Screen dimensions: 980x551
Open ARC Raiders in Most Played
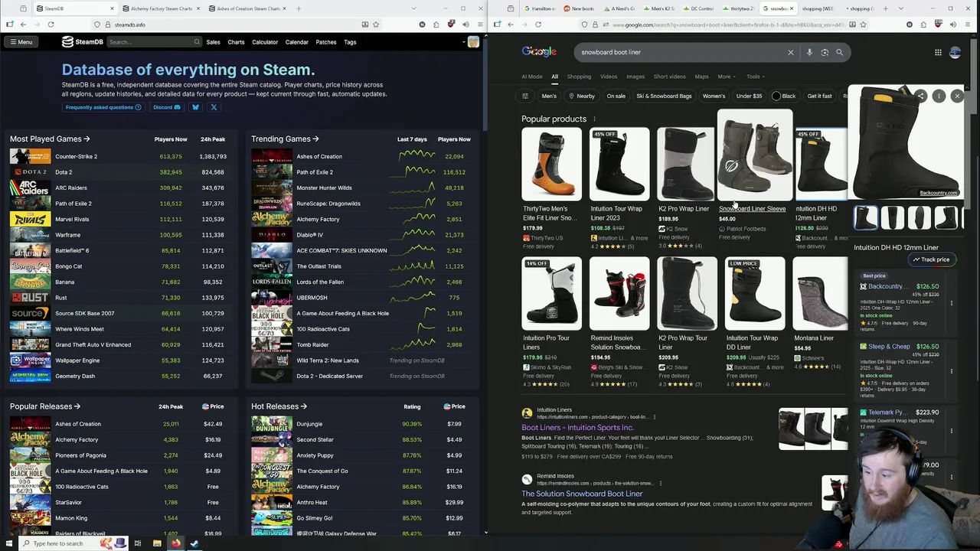(x=119, y=187)
